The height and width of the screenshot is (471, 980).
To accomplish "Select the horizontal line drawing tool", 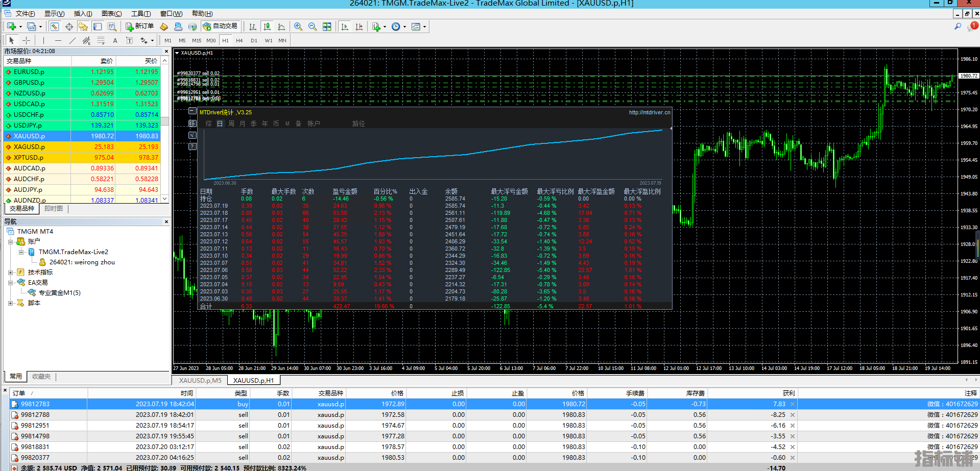I will [58, 40].
